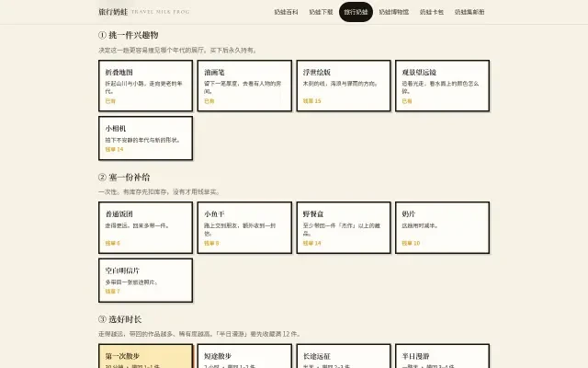
Task: Choose the 野餐盒 supply card
Action: pos(344,227)
